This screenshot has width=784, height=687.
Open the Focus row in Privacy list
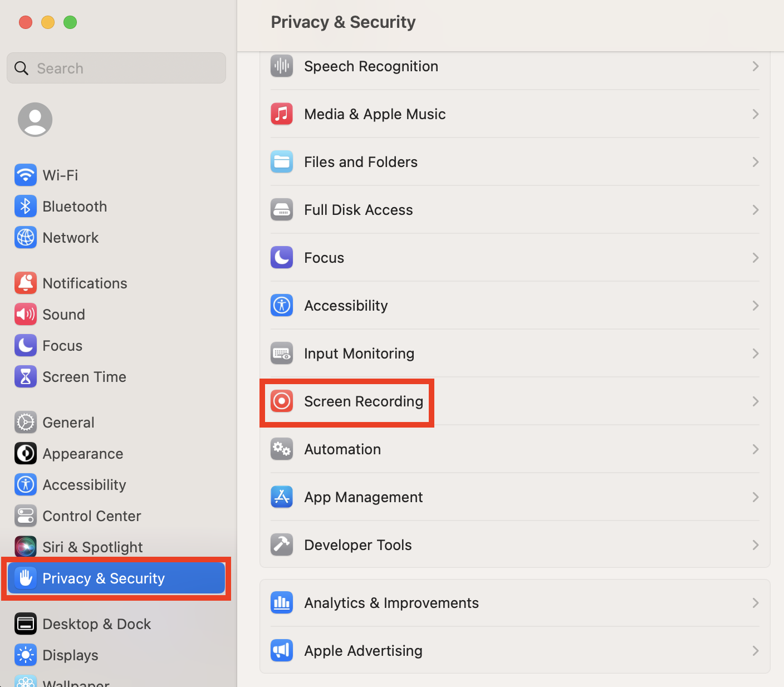pos(324,258)
